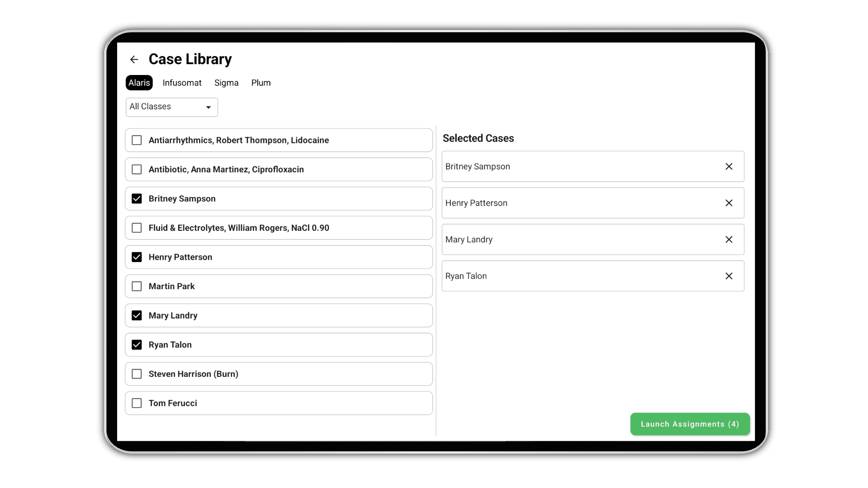Switch to the Infusomat tab
868x488 pixels.
point(182,83)
